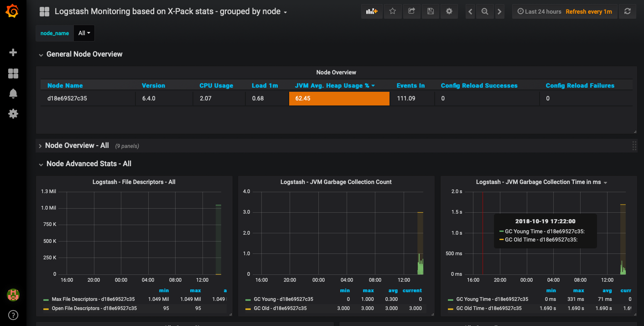This screenshot has width=644, height=326.
Task: Toggle GC Young series in Collection Count legend
Action: tap(284, 299)
